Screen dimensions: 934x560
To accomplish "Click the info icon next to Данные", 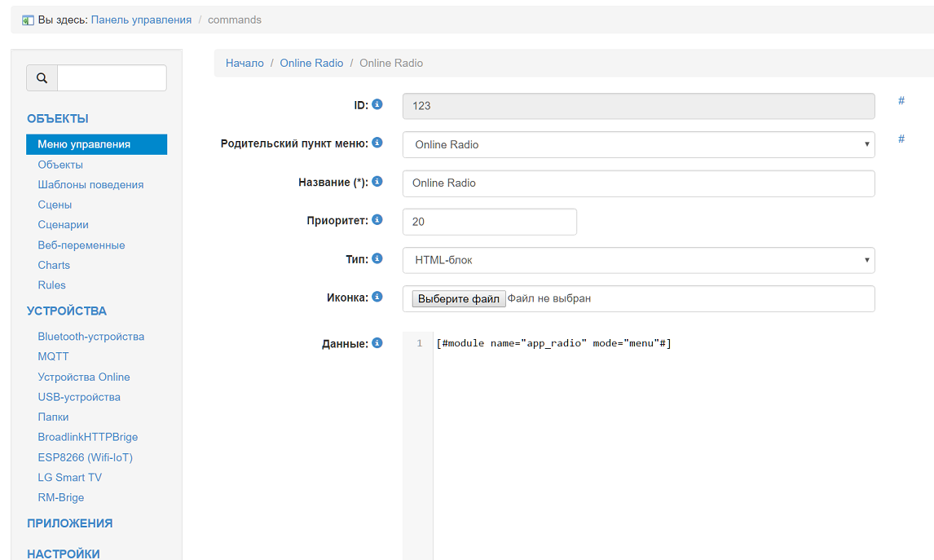I will (377, 343).
